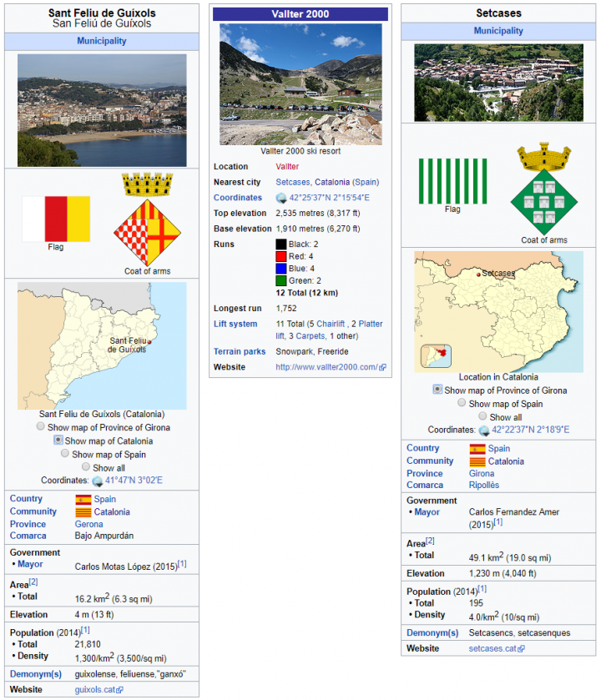The width and height of the screenshot is (601, 700).
Task: Click Catalonia flag icon in Setcases infobox
Action: 477,461
